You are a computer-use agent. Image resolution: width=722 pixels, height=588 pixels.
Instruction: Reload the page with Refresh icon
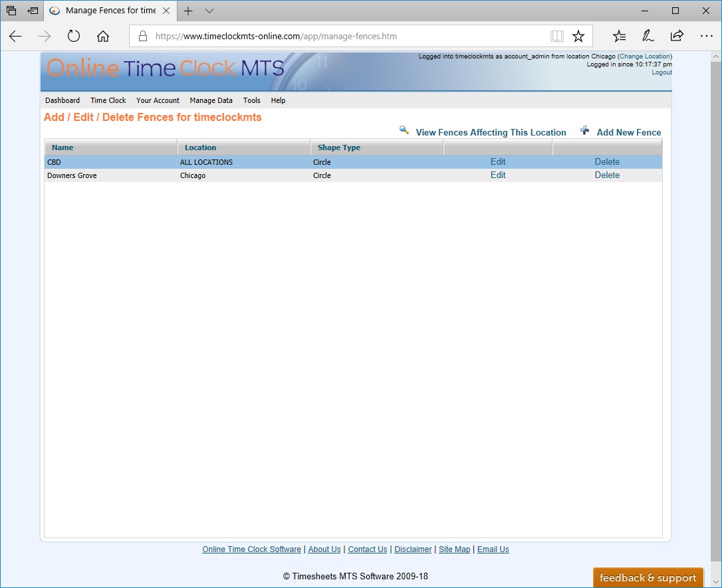(74, 36)
